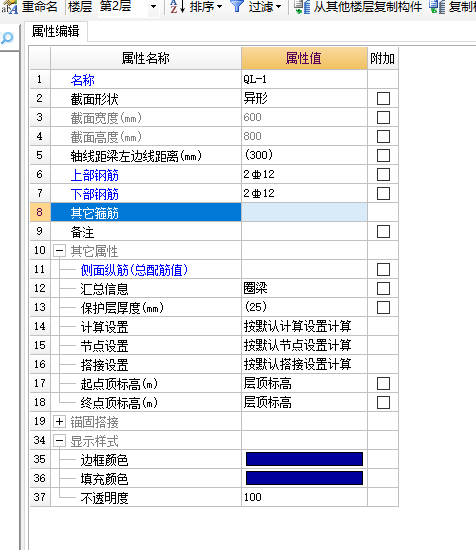Toggle 侧面纵筋 additional checkbox
This screenshot has height=550, width=476.
coord(383,269)
